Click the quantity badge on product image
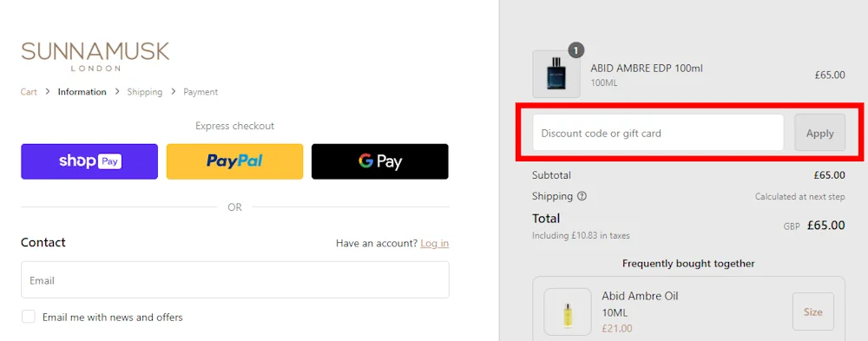 click(575, 50)
